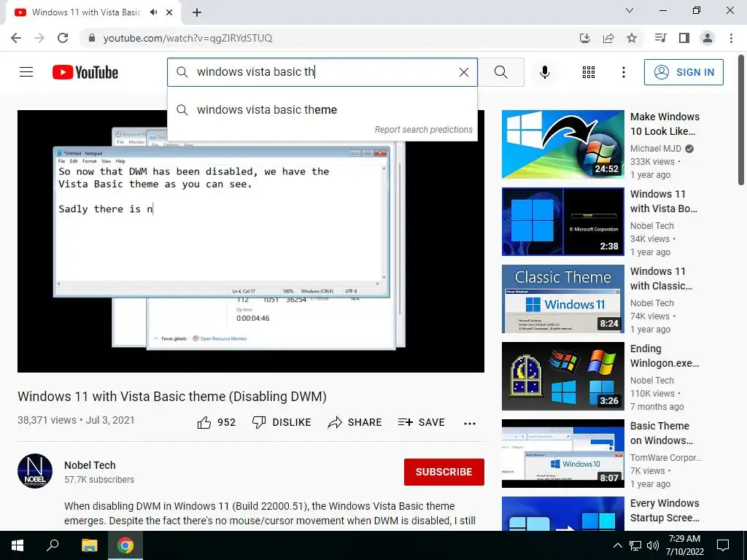Open the clock showing 7:29 AM
Image resolution: width=747 pixels, height=560 pixels.
pyautogui.click(x=684, y=545)
